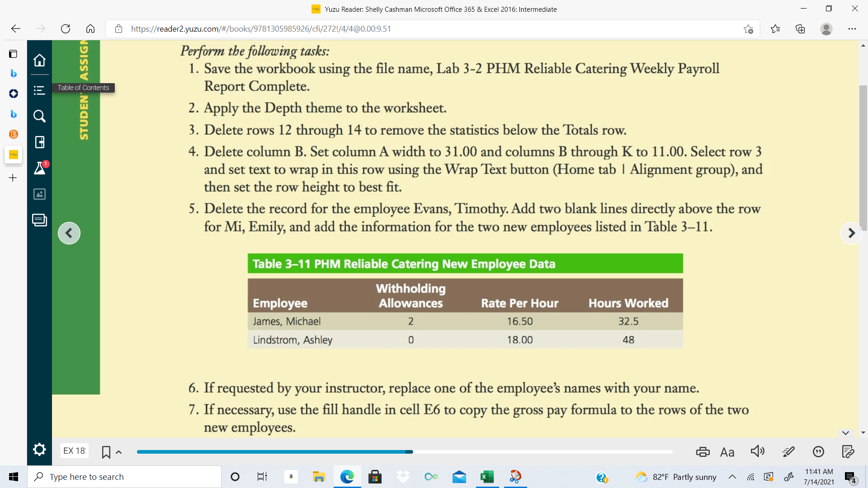Open Microsoft Edge on the taskbar
Screen dimensions: 868x488
pyautogui.click(x=347, y=477)
